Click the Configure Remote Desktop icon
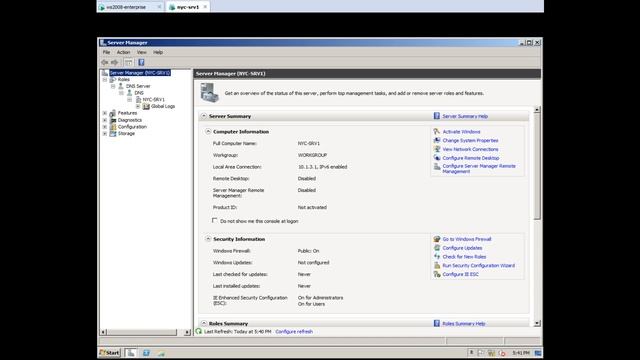The height and width of the screenshot is (360, 640). 437,158
